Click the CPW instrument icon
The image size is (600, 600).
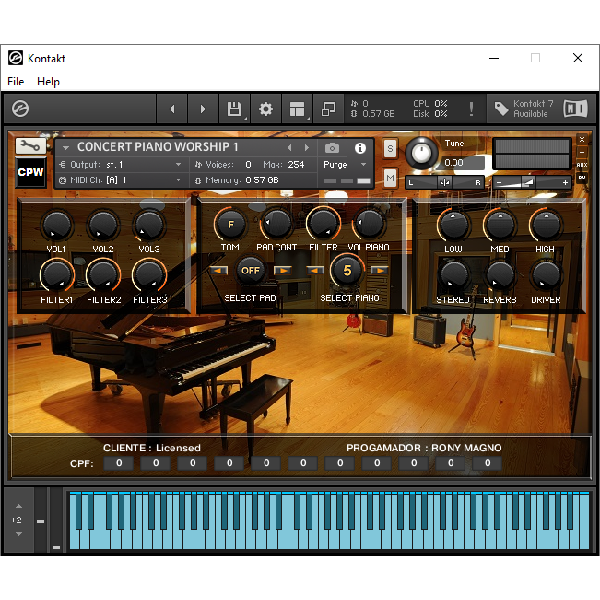pyautogui.click(x=31, y=172)
